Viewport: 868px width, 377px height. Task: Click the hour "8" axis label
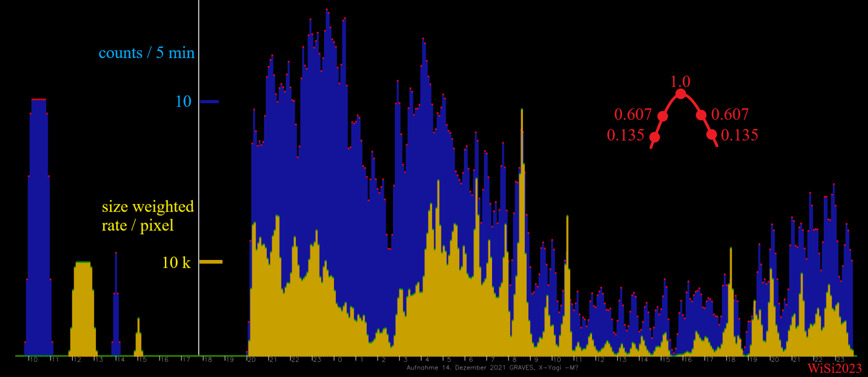515,359
